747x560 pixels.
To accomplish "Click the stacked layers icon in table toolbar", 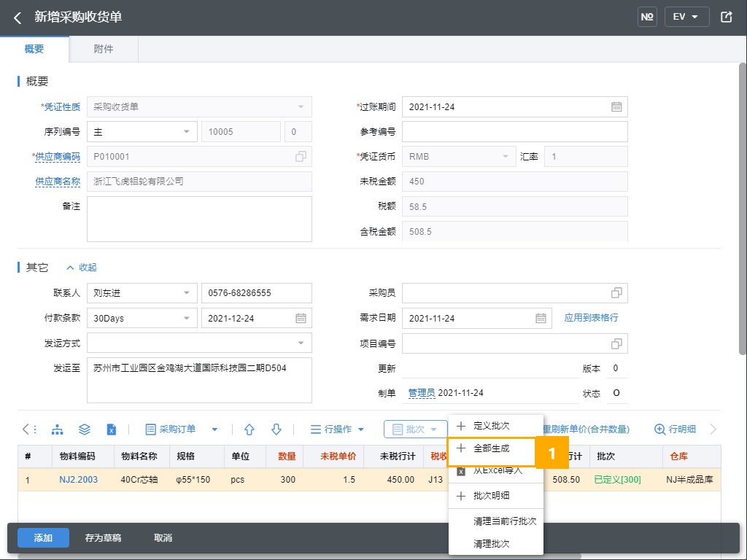I will click(85, 429).
